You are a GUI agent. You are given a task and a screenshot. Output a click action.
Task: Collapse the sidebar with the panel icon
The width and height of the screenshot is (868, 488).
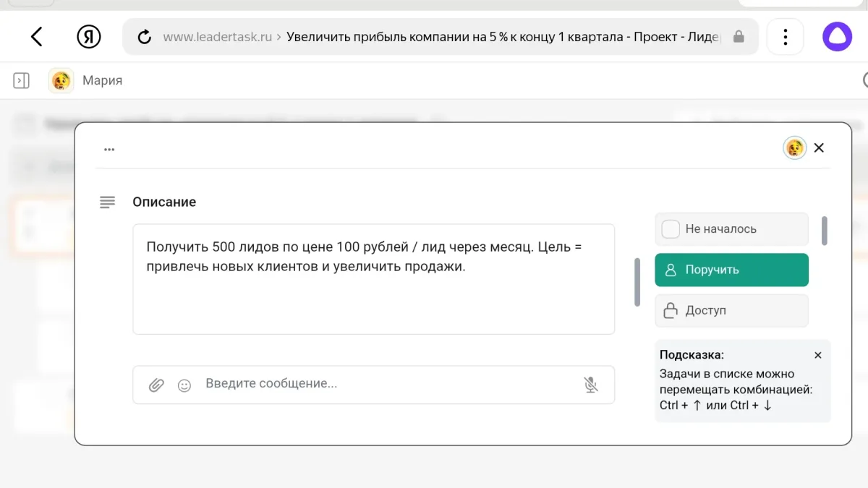click(x=21, y=80)
